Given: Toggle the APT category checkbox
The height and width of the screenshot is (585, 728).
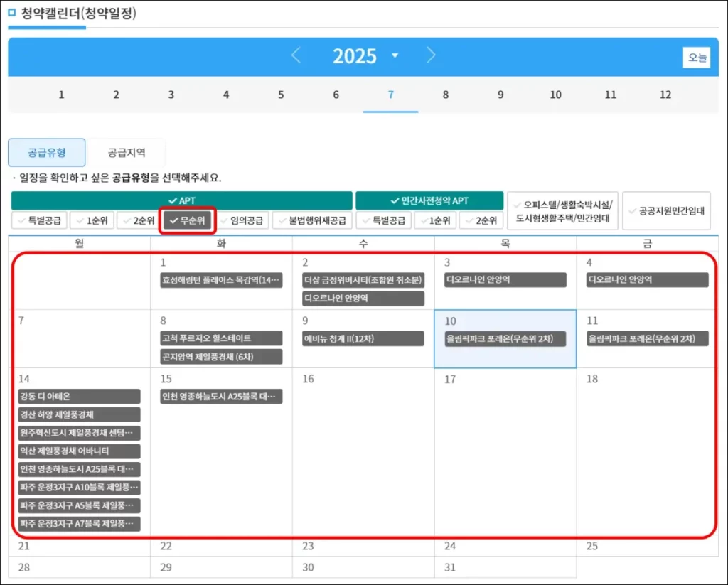Looking at the screenshot, I should (x=182, y=200).
